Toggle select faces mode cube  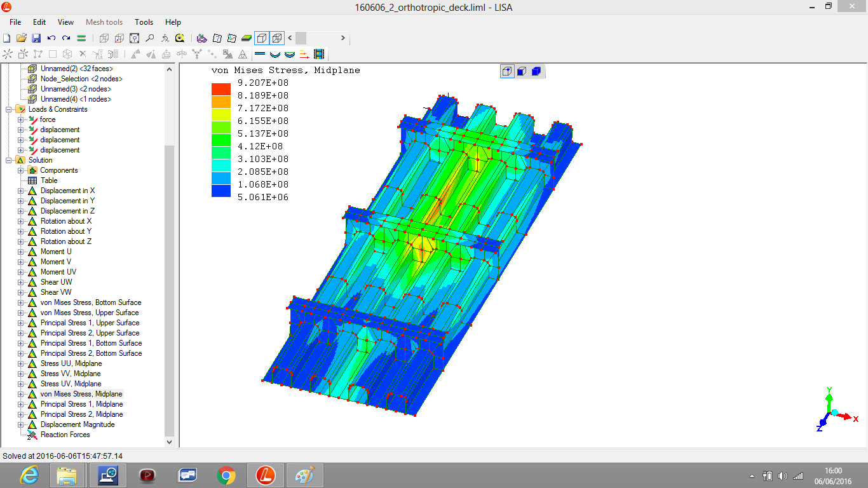pyautogui.click(x=522, y=71)
